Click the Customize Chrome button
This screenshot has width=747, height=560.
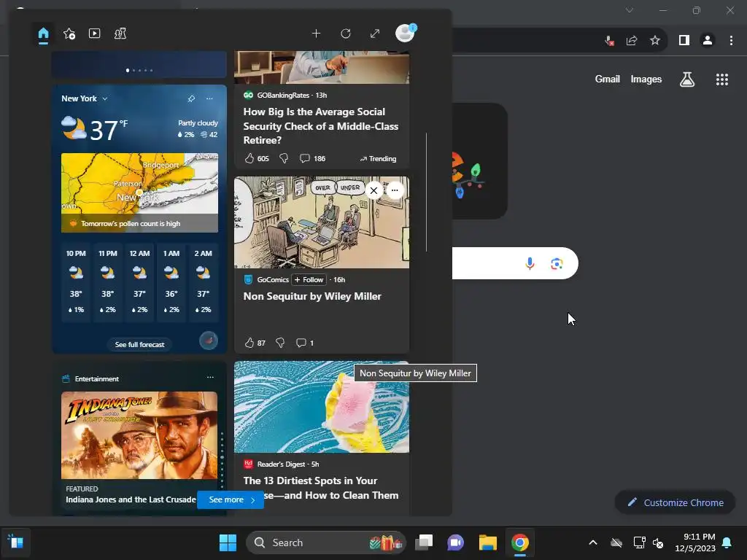pyautogui.click(x=675, y=502)
